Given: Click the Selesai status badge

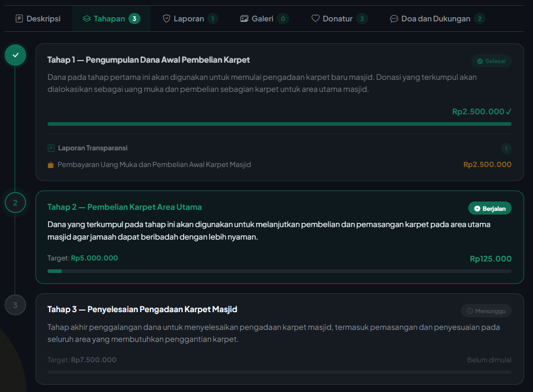Looking at the screenshot, I should point(491,61).
